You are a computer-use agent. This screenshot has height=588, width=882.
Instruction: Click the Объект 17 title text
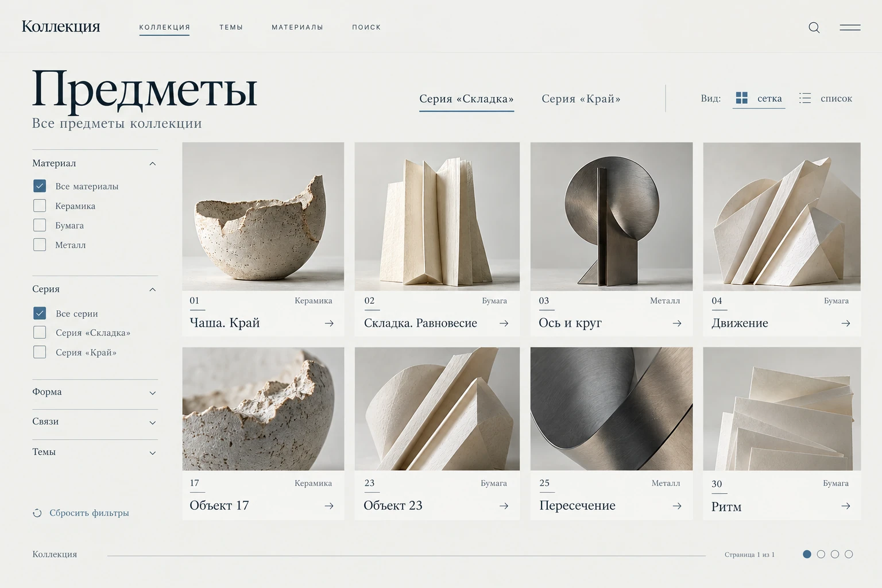(219, 505)
